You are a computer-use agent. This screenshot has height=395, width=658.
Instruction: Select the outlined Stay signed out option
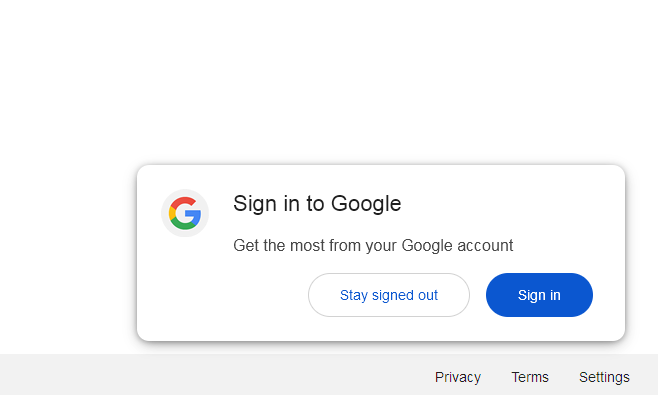tap(389, 295)
